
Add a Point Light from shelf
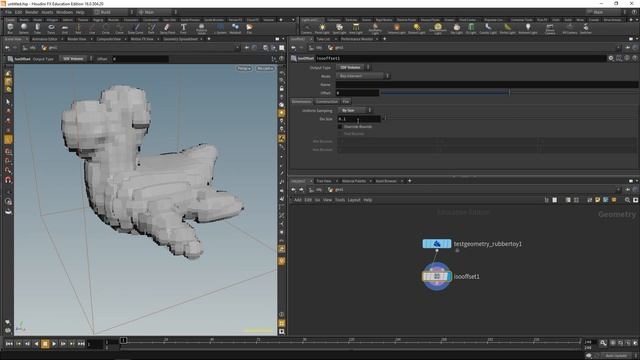tap(322, 29)
